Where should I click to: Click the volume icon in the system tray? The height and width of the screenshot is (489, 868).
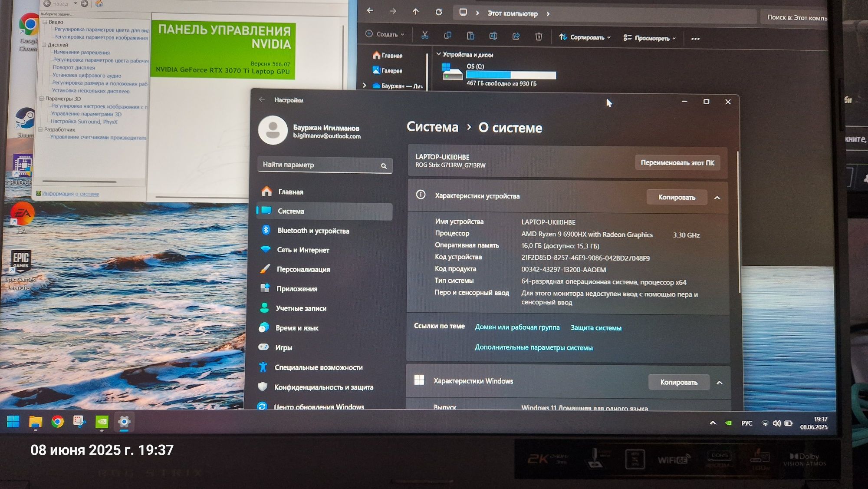coord(777,423)
